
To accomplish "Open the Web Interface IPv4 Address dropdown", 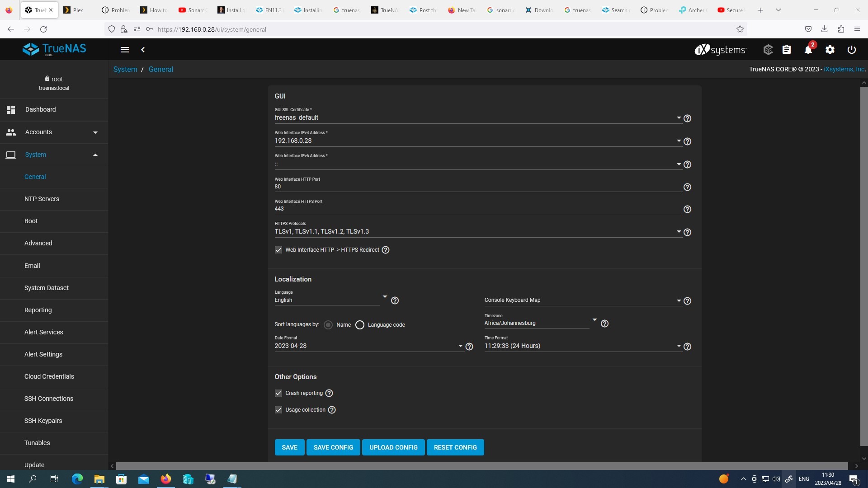I will pos(478,141).
